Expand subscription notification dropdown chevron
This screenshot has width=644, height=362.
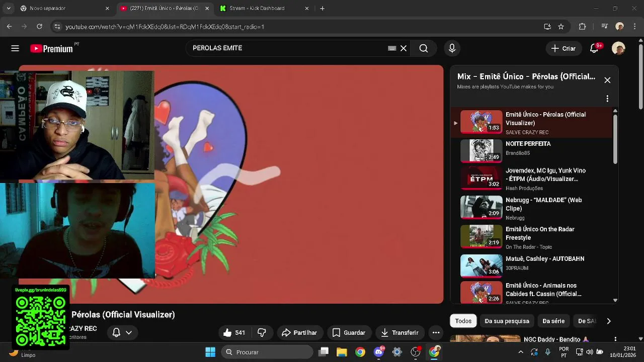[x=129, y=332]
